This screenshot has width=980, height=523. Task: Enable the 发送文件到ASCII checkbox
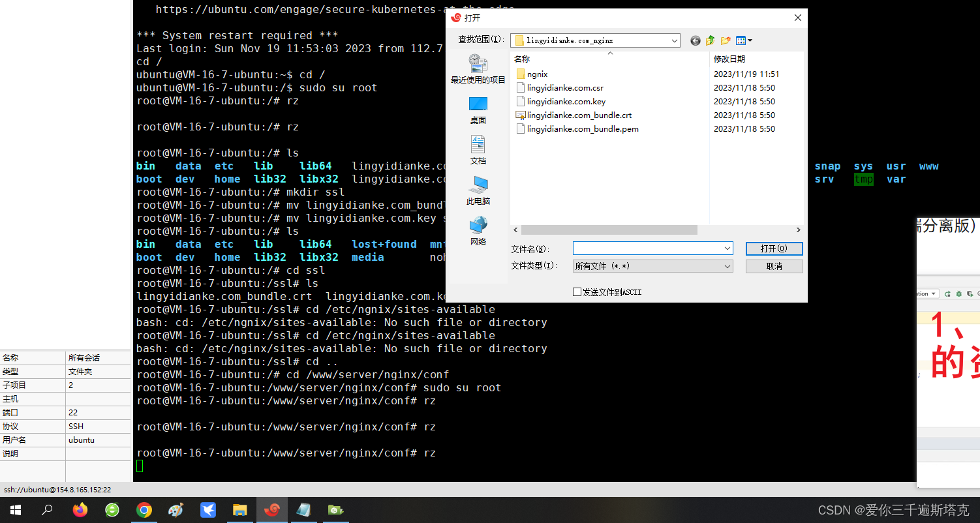[577, 291]
